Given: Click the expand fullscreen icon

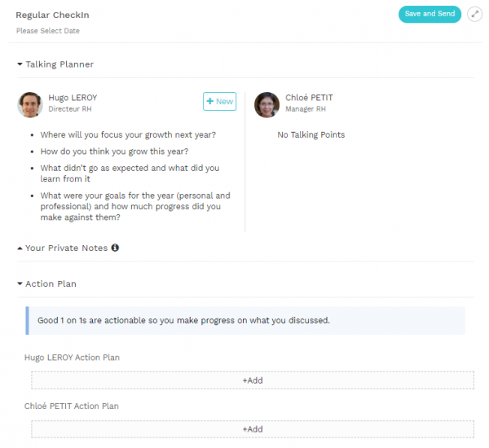Looking at the screenshot, I should [x=474, y=15].
